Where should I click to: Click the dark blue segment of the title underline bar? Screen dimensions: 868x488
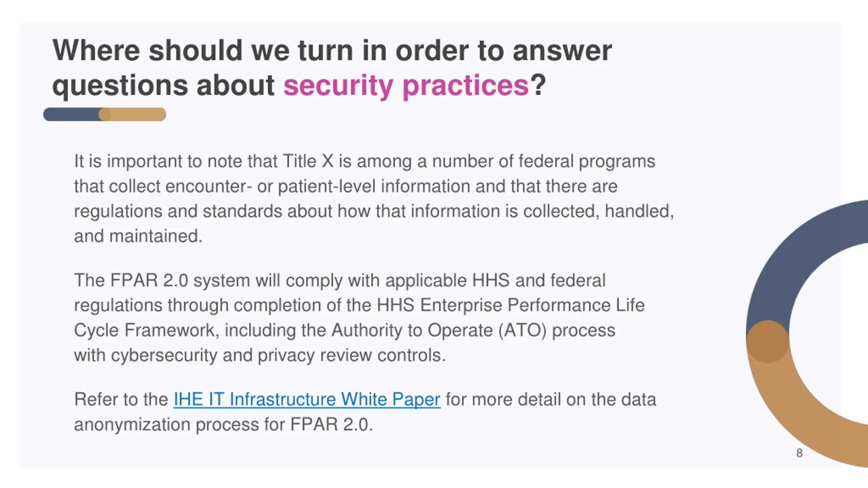coord(71,114)
